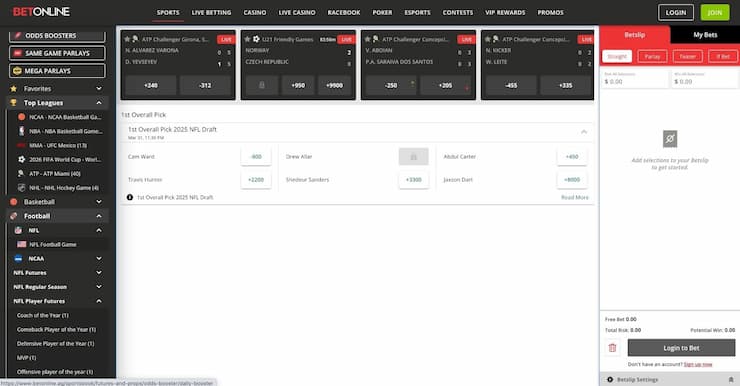This screenshot has height=386, width=740.
Task: Expand the NCAA football subsection
Action: pyautogui.click(x=99, y=259)
